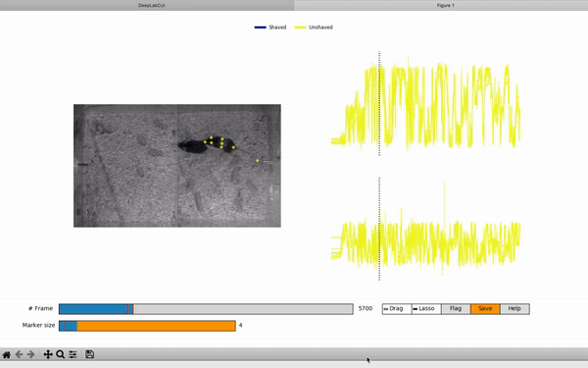Click the Marker size value 4

240,325
